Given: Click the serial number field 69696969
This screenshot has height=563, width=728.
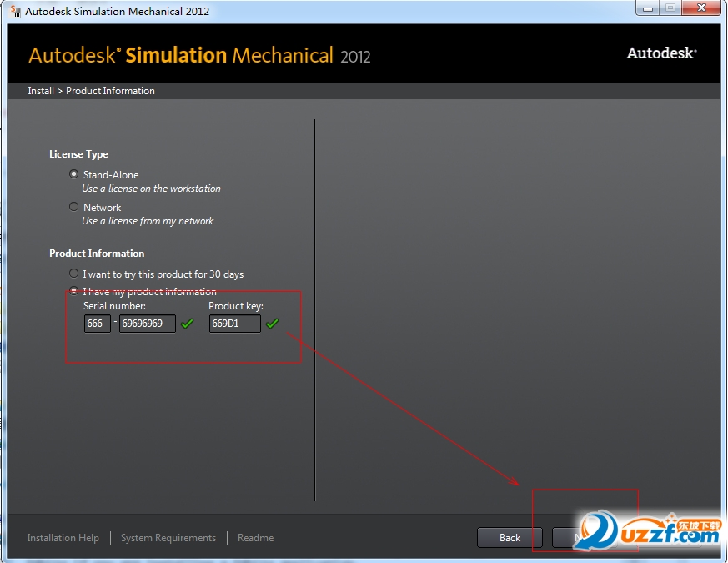Looking at the screenshot, I should point(148,324).
